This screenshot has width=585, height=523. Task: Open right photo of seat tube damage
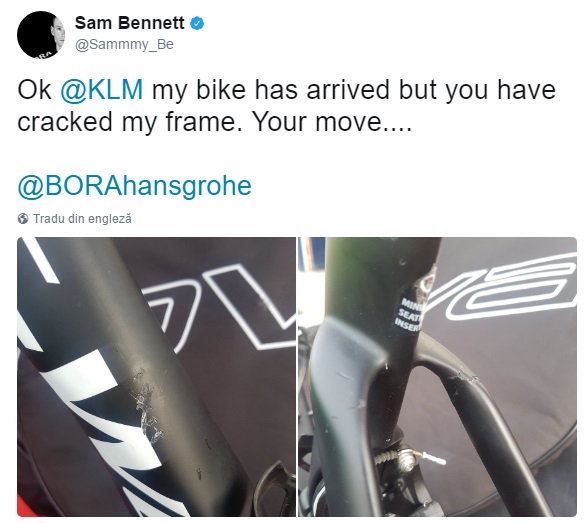pos(437,377)
